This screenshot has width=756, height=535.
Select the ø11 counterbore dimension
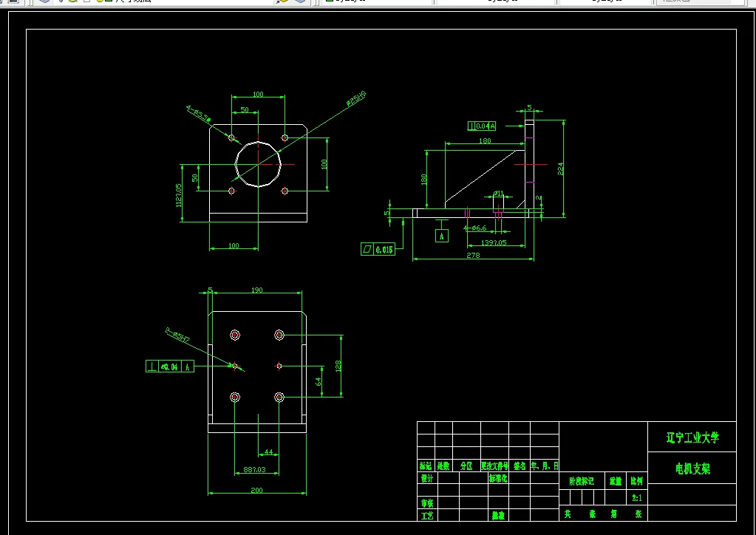pyautogui.click(x=499, y=194)
